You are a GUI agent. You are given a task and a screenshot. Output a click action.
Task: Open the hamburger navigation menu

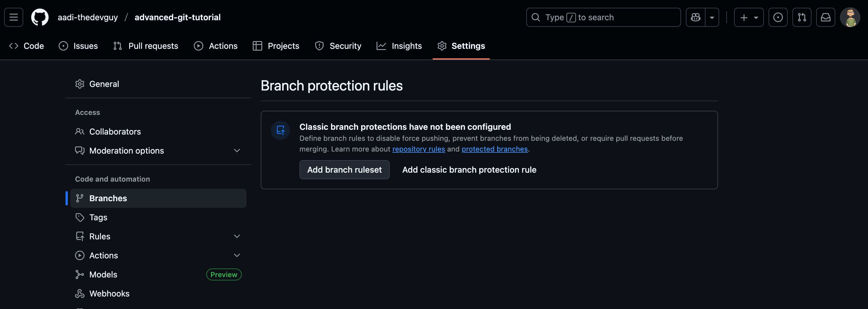(x=13, y=17)
